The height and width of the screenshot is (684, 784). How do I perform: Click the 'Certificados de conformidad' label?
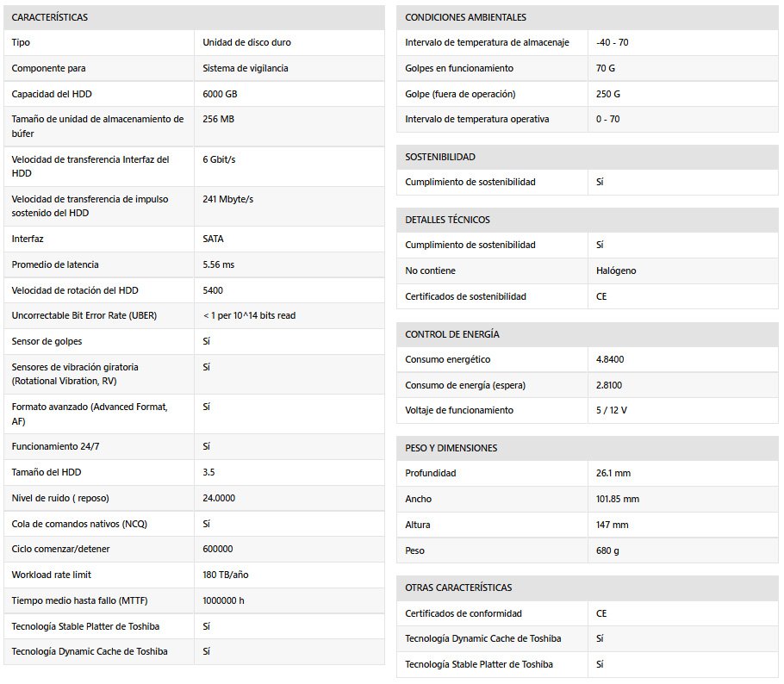click(464, 613)
